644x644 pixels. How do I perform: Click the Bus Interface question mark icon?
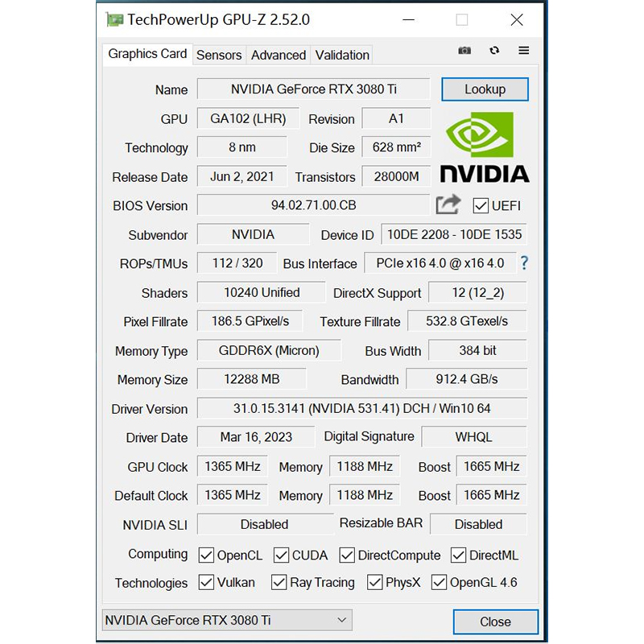[x=524, y=263]
